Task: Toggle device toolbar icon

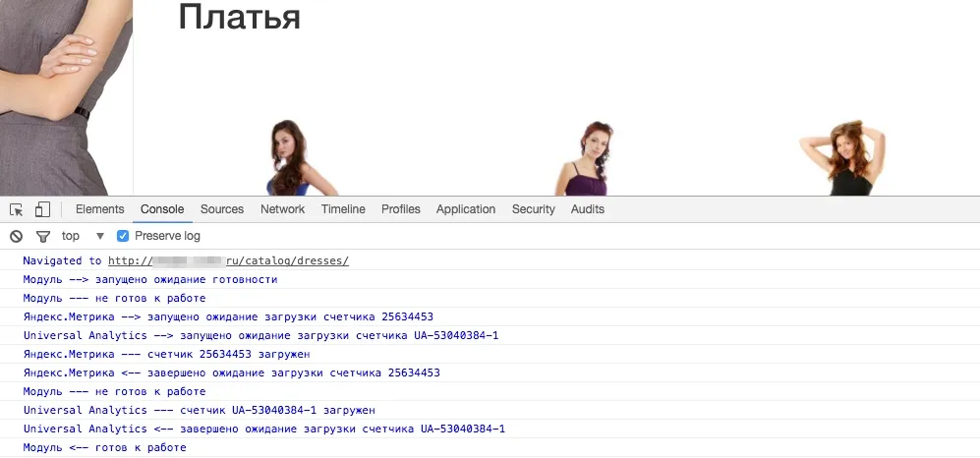Action: 42,209
